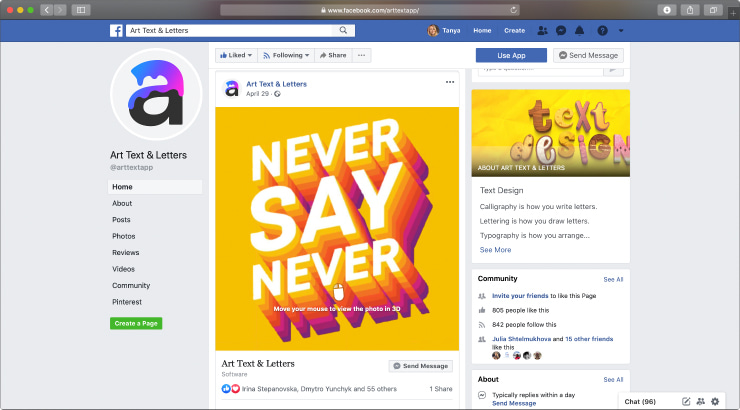Open the text design banner image
Screen dimensions: 740x410
tap(550, 133)
